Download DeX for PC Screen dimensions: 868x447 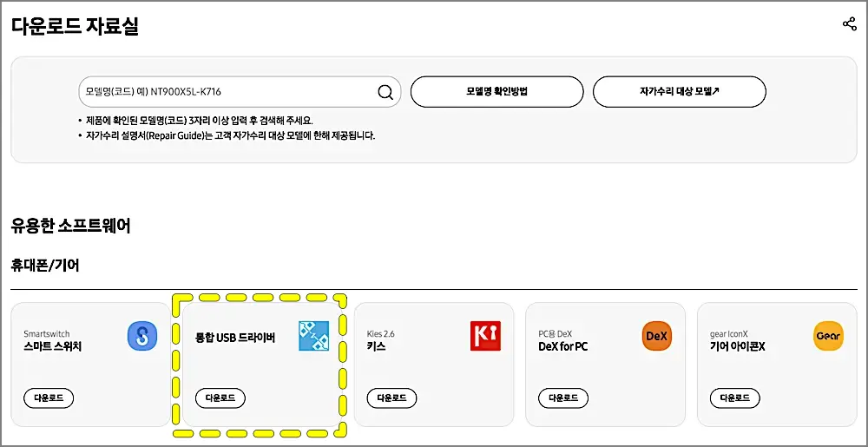pyautogui.click(x=563, y=398)
